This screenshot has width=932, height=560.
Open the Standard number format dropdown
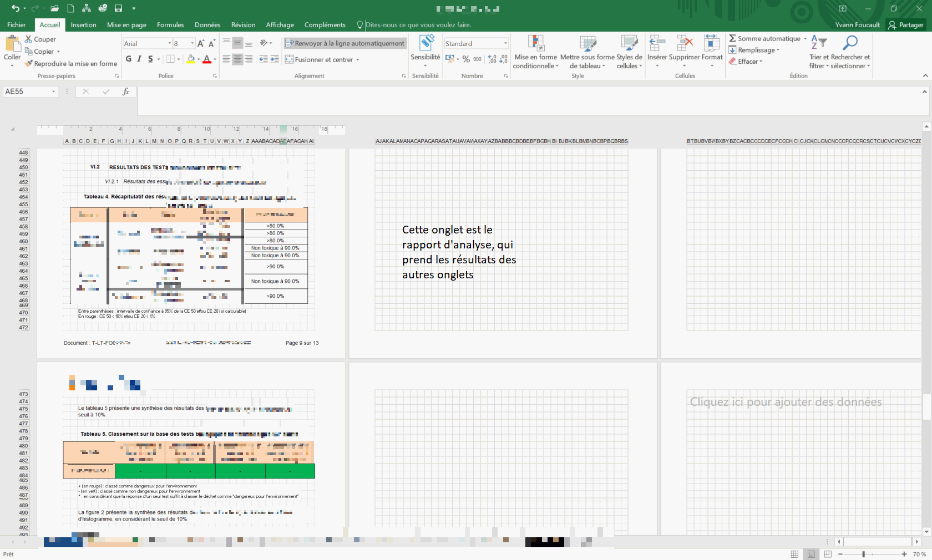click(x=505, y=43)
